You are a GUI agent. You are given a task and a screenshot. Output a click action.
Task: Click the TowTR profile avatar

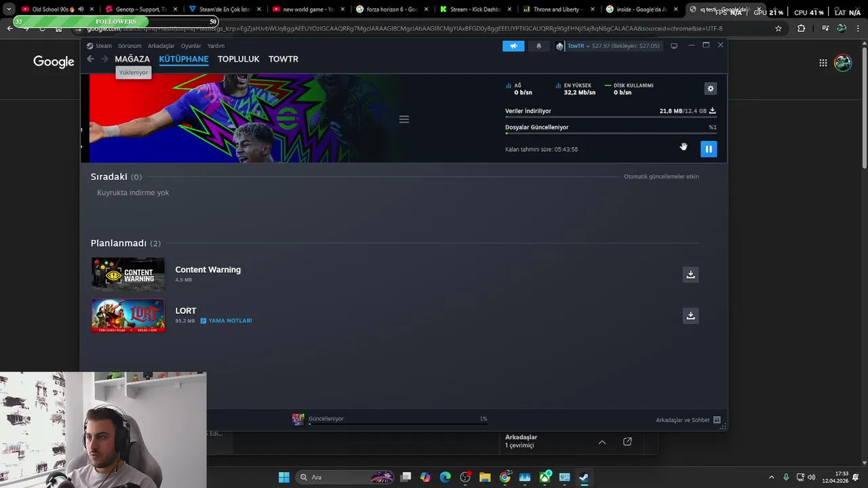[x=560, y=46]
